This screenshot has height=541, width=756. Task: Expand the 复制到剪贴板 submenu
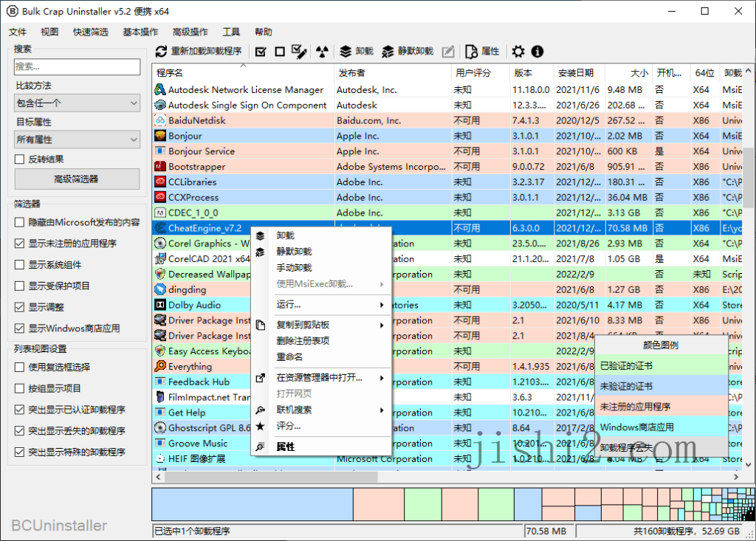click(320, 325)
